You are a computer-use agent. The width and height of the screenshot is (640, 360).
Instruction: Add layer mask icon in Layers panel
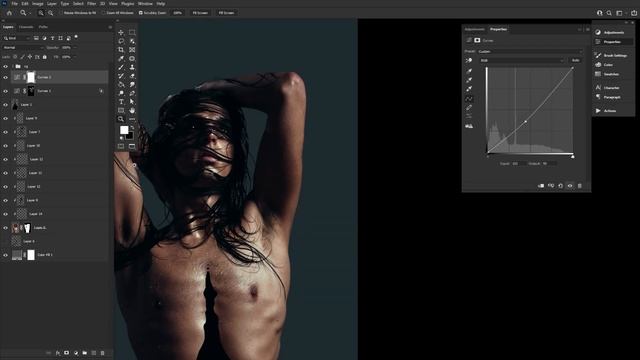coord(67,353)
